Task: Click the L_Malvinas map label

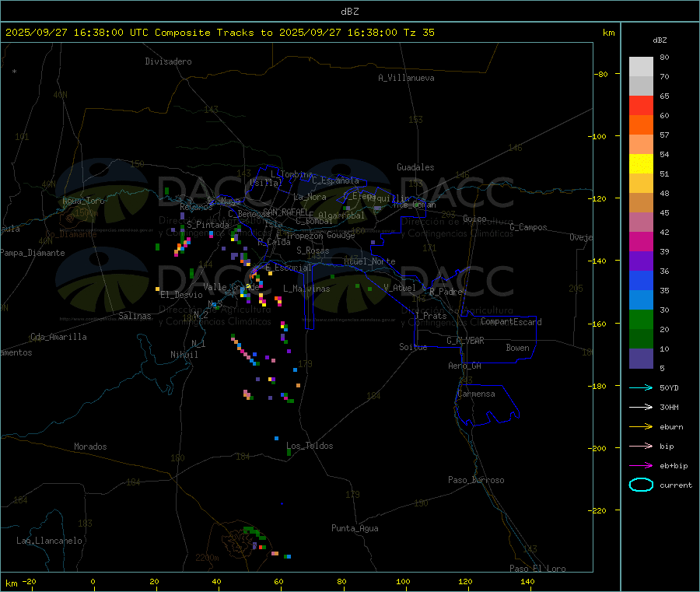Action: coord(306,289)
